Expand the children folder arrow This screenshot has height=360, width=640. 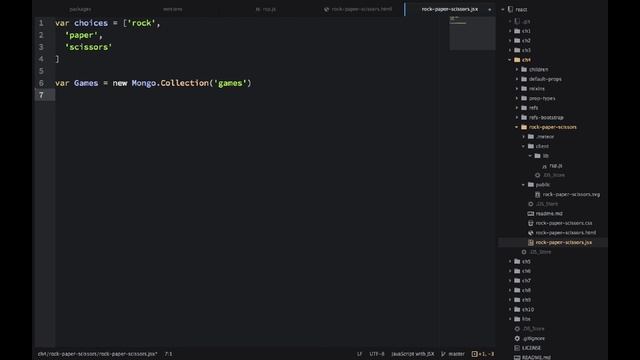[517, 69]
